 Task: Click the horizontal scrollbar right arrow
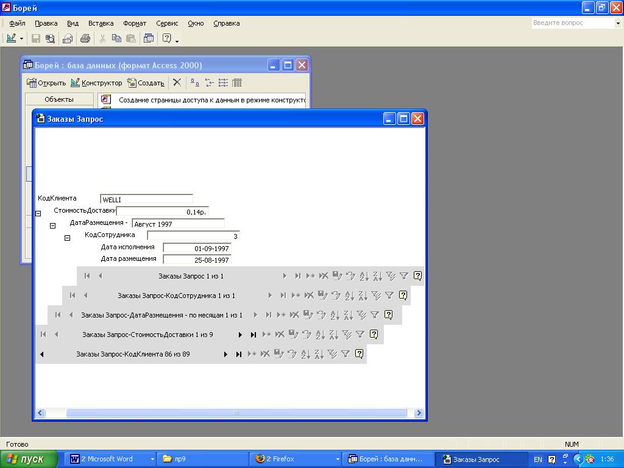418,413
